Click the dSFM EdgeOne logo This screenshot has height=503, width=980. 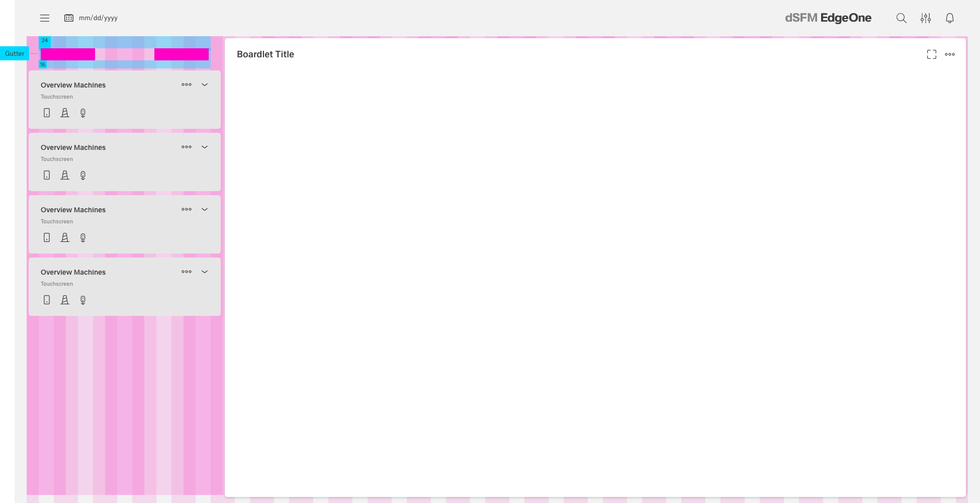pyautogui.click(x=828, y=18)
